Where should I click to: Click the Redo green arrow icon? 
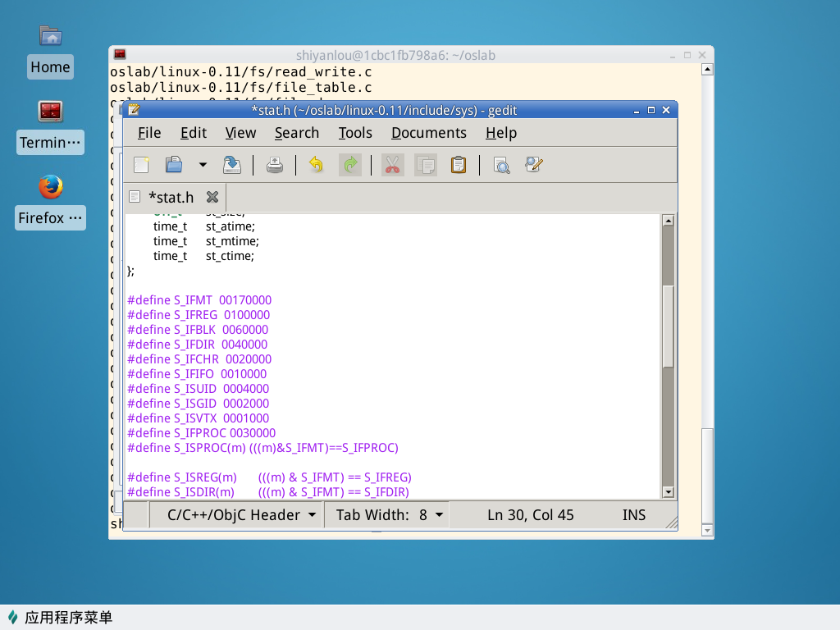coord(350,165)
